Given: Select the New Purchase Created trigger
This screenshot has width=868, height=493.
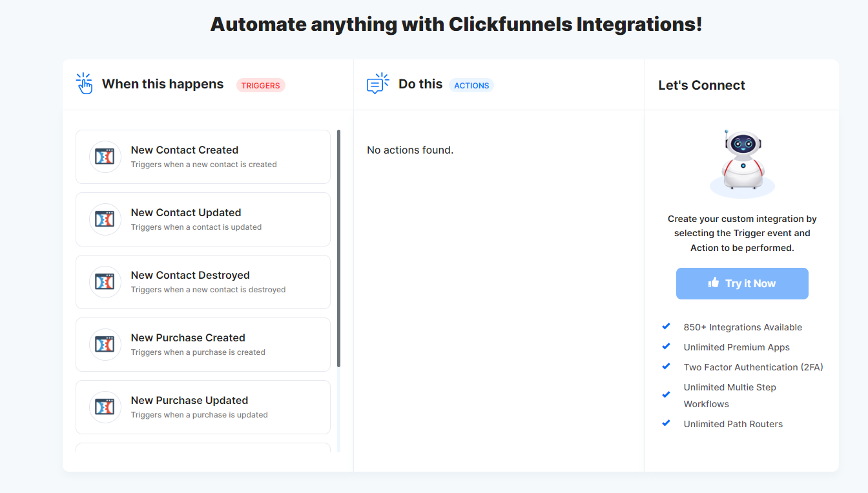Looking at the screenshot, I should (203, 345).
